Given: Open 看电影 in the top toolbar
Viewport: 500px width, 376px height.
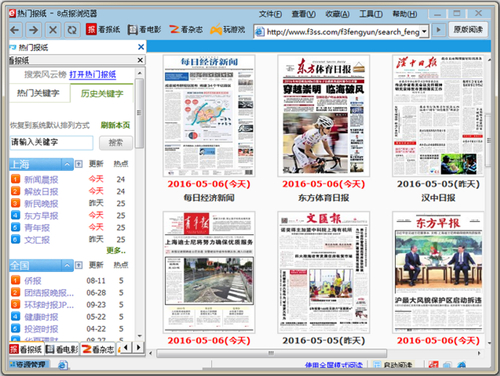Looking at the screenshot, I should pyautogui.click(x=144, y=30).
